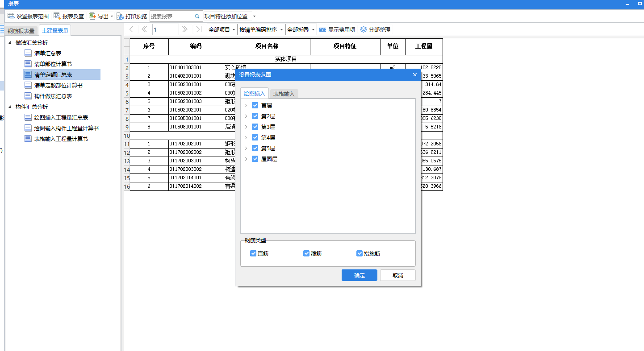This screenshot has height=351, width=644.
Task: Click the 取消 button
Action: [x=398, y=275]
